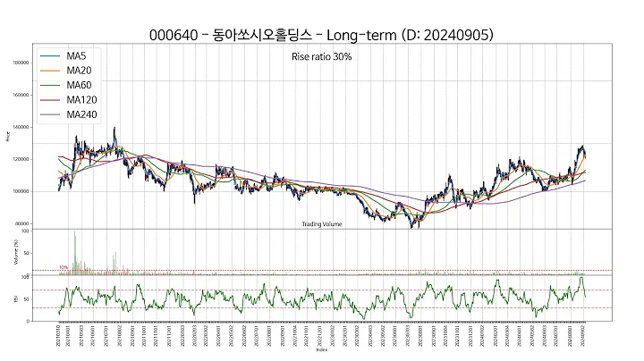Viewport: 644px width, 361px height.
Task: Click the 'Rise ratio 30%' annotation
Action: pos(322,56)
